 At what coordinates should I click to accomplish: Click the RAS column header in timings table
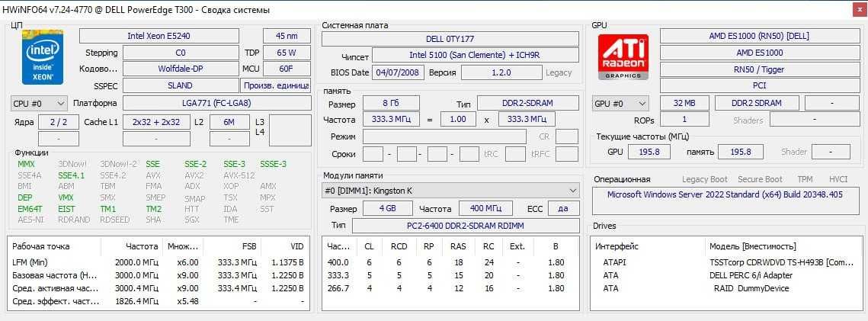458,247
